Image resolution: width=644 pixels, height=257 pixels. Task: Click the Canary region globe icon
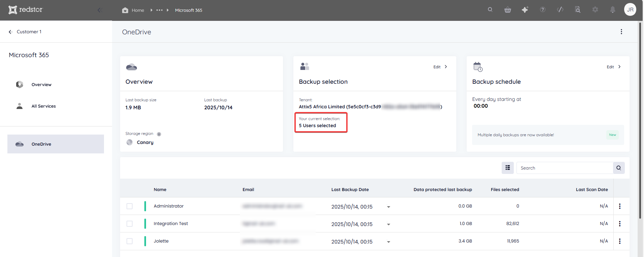click(x=130, y=142)
